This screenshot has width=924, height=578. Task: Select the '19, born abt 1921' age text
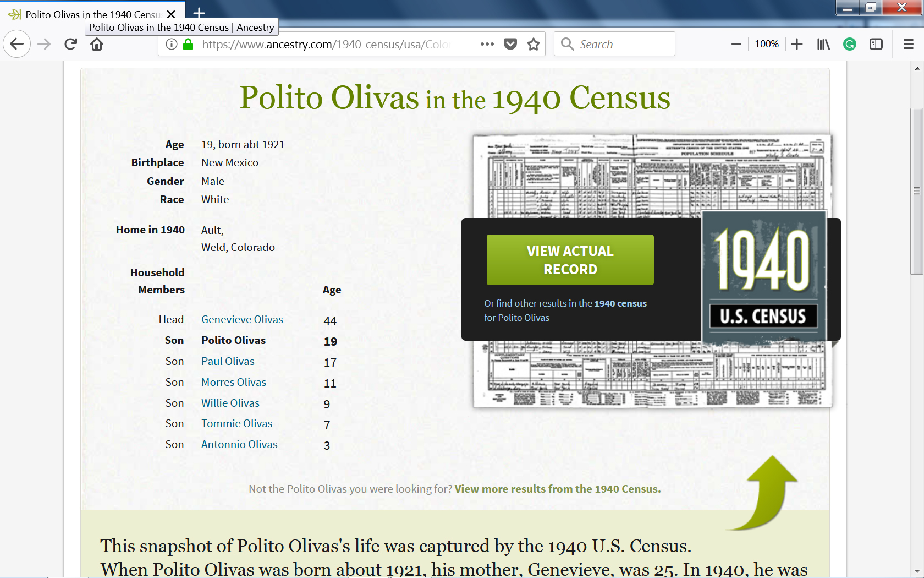243,144
